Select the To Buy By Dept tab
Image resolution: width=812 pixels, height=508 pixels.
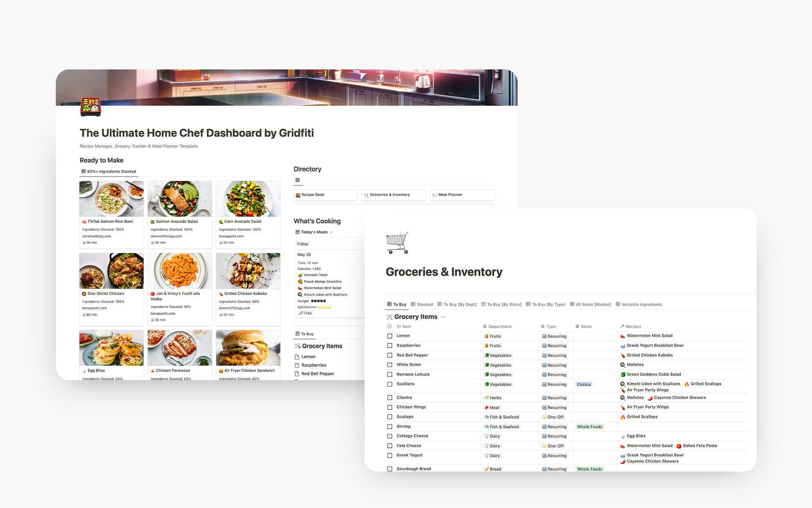tap(458, 304)
